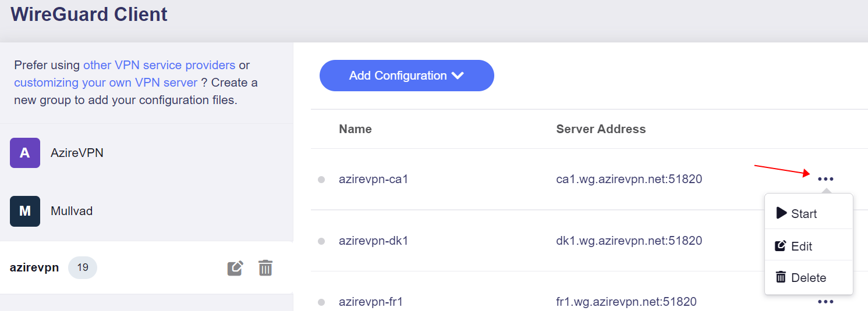This screenshot has width=868, height=311.
Task: Open the Add Configuration dropdown
Action: [x=406, y=76]
